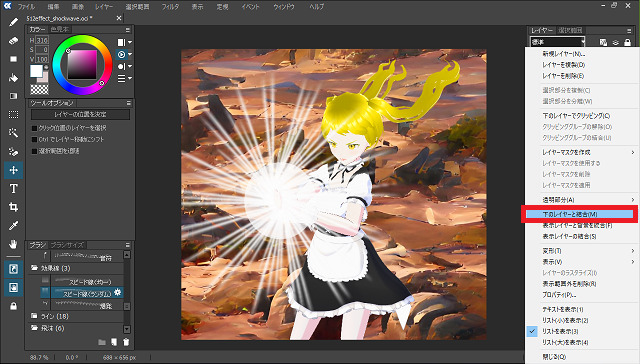The image size is (640, 364).
Task: Open the ウィンドウ menu
Action: 284,7
